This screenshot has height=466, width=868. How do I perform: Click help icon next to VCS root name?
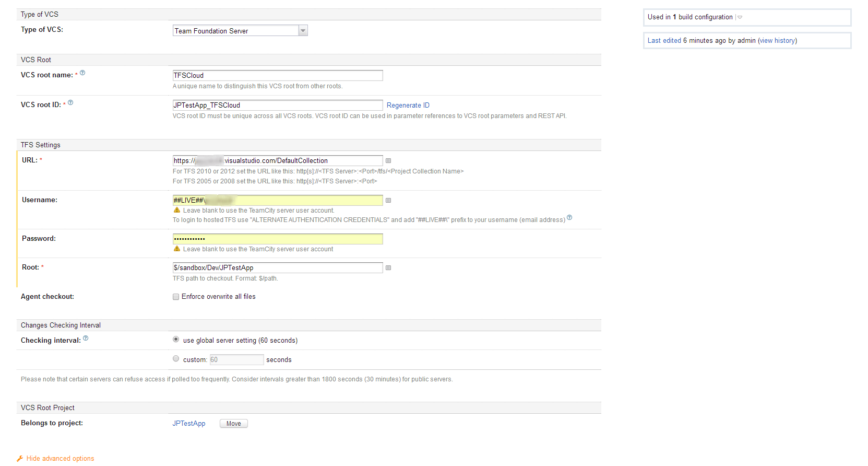click(x=82, y=73)
